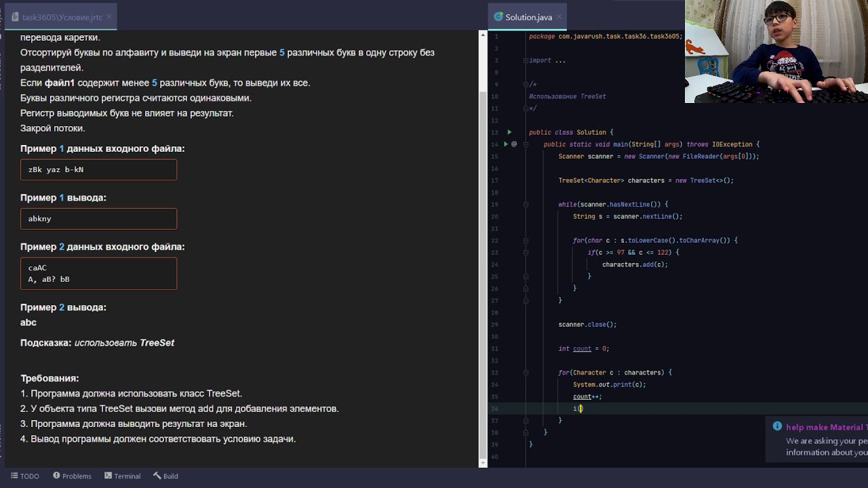Switch to the Solution.java tab
The height and width of the screenshot is (488, 868).
528,17
